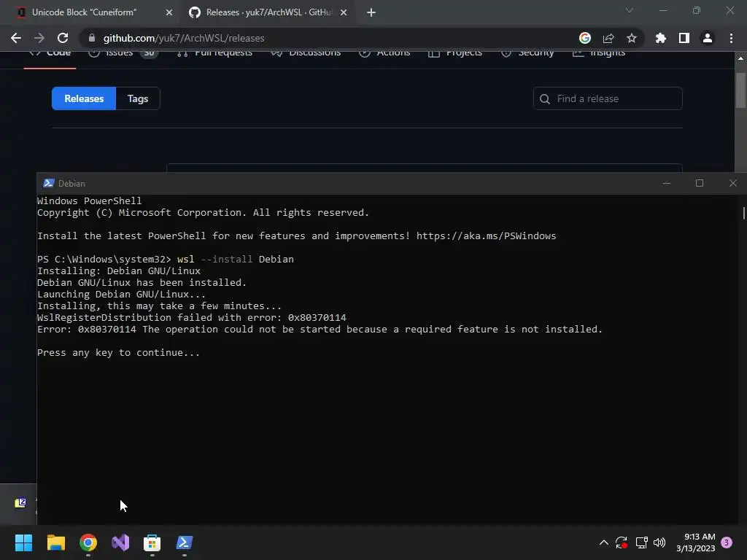Open File Explorer from taskbar
Viewport: 747px width, 560px height.
(55, 542)
